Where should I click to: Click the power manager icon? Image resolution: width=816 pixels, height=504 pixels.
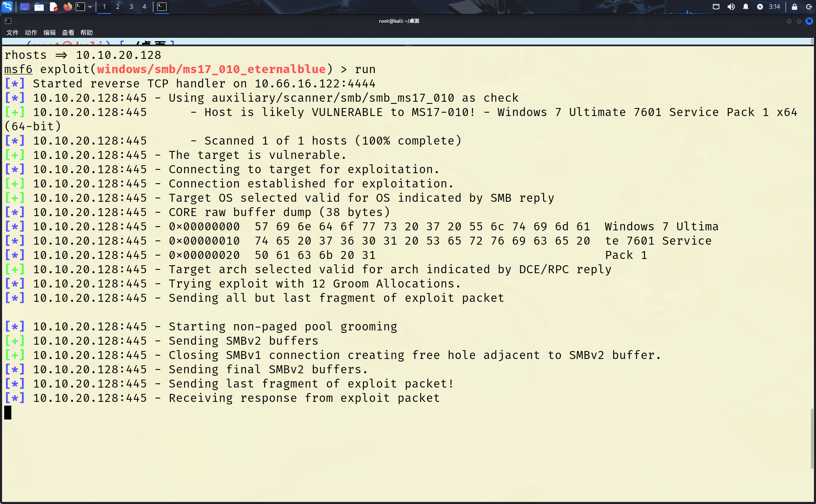(x=760, y=7)
